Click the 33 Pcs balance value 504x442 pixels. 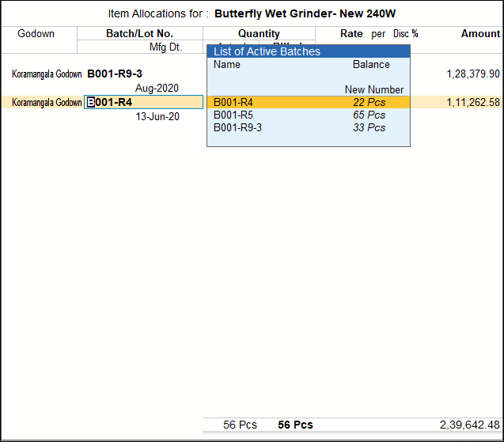click(x=369, y=127)
